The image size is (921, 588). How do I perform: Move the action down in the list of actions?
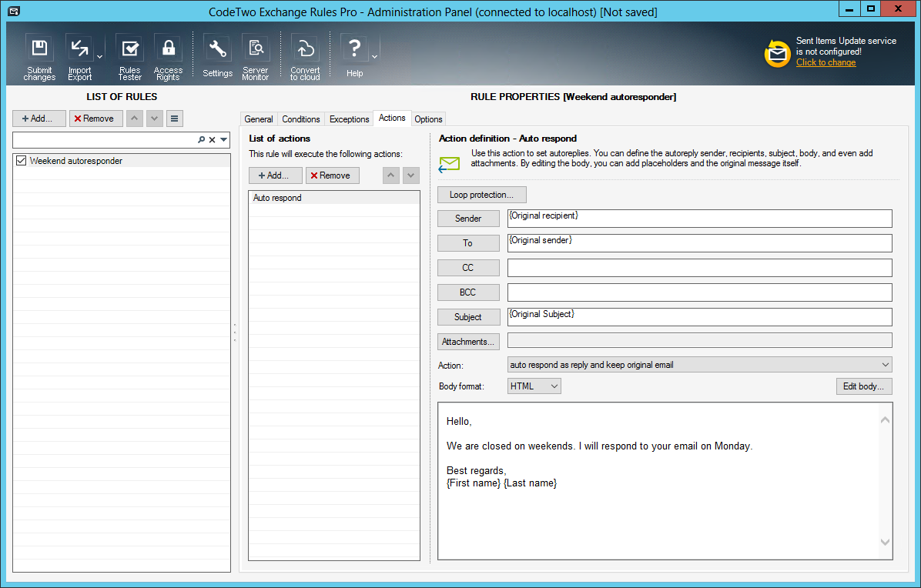click(411, 175)
